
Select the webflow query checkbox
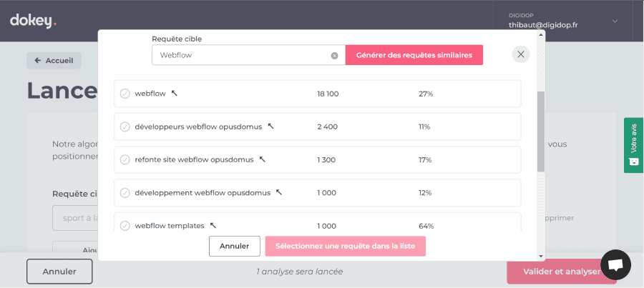(x=125, y=94)
